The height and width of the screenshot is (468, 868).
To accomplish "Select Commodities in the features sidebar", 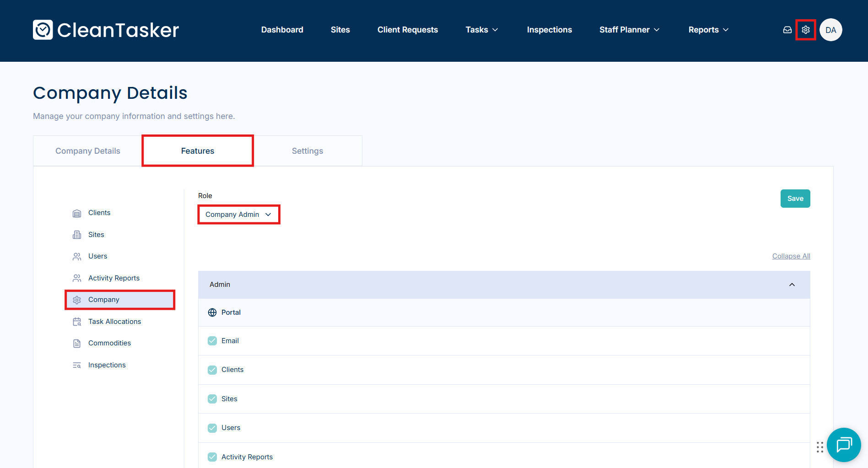I will [x=109, y=343].
